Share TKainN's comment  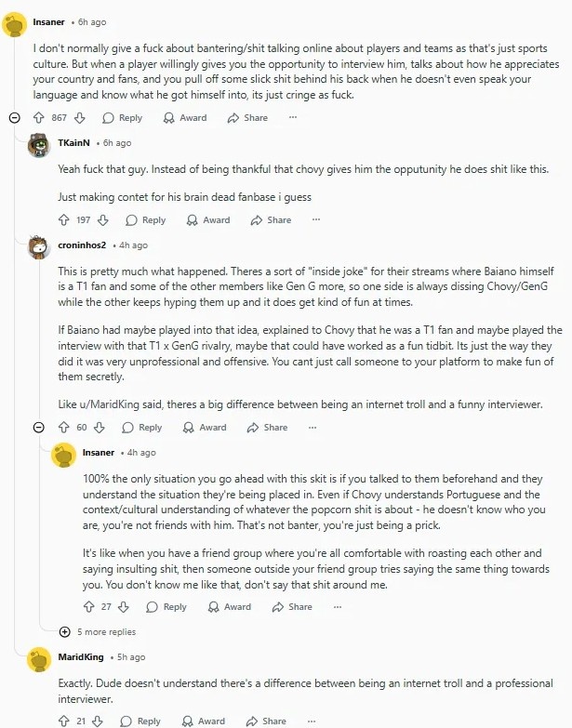[271, 220]
